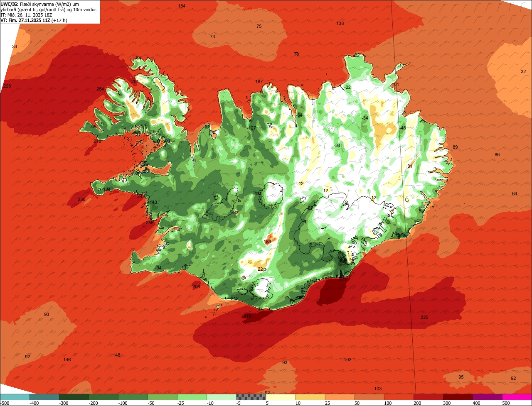The height and width of the screenshot is (406, 532).
Task: Click the -100 to -50 green legend swatch
Action: coord(133,397)
